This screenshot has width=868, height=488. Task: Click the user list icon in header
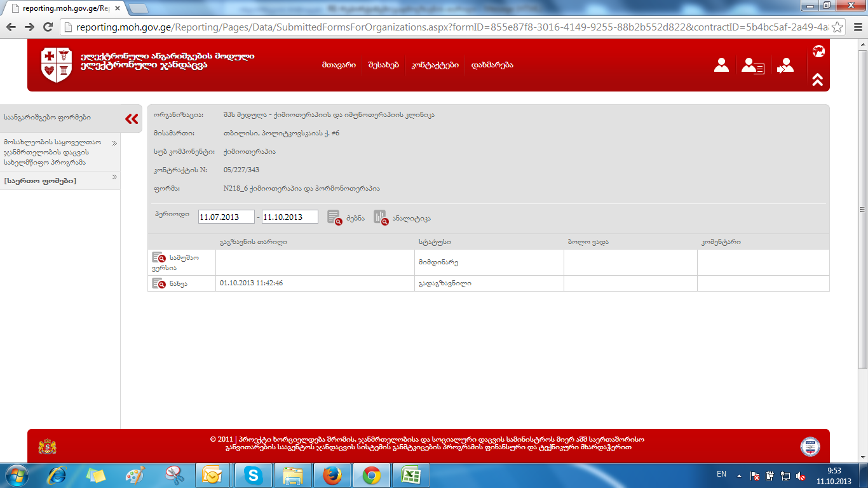pos(753,66)
